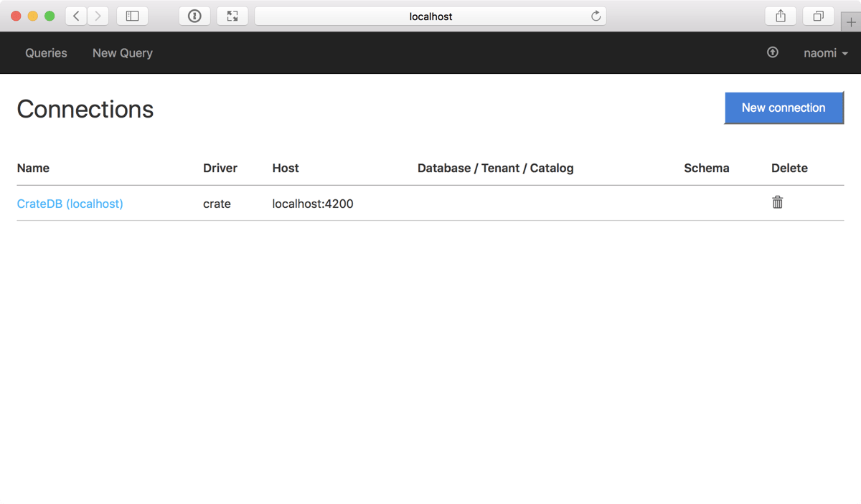Click the full-screen zoom extension icon
Screen dimensions: 861x504
click(232, 16)
